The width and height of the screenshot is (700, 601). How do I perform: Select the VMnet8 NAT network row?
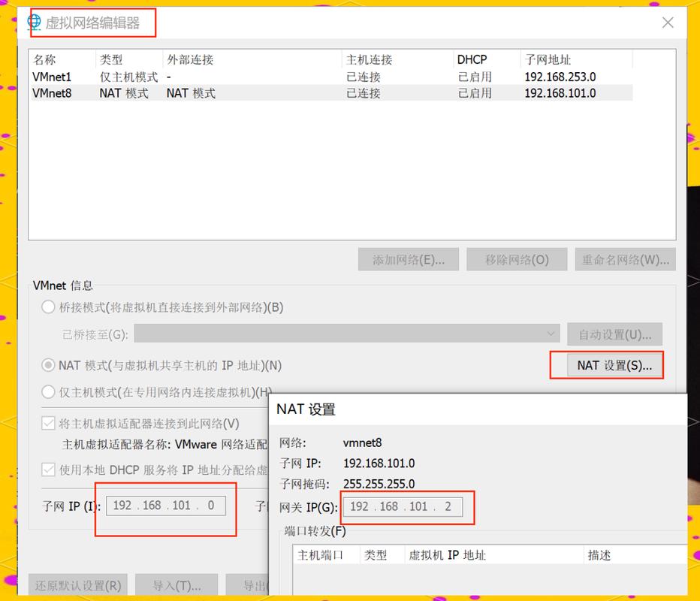[x=150, y=92]
